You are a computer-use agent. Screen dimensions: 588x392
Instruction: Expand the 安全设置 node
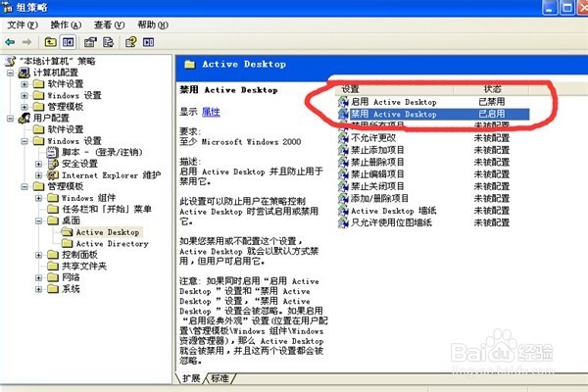38,164
